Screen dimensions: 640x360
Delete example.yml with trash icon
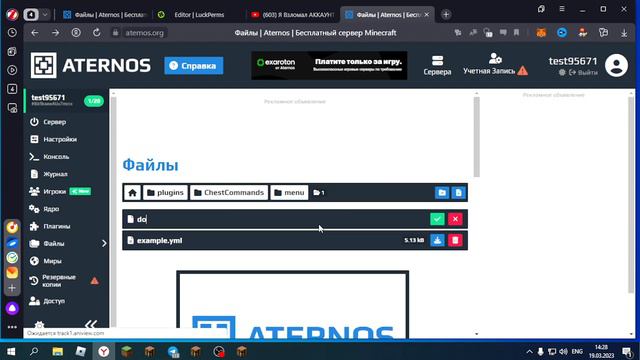click(455, 240)
